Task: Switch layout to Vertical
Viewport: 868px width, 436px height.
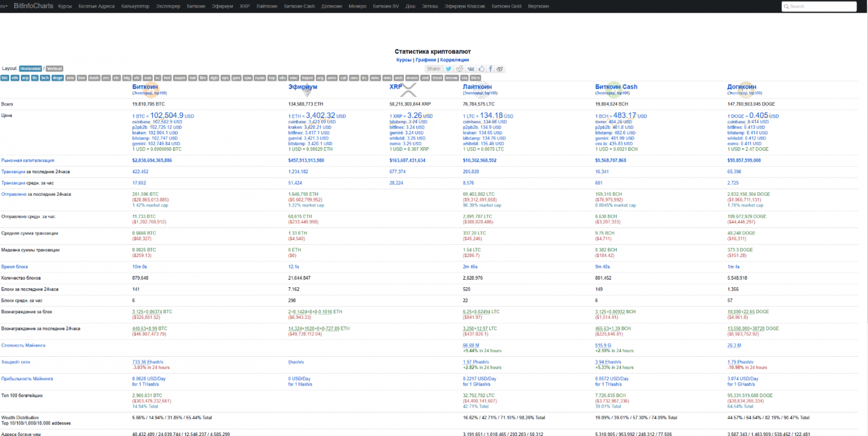Action: pos(54,68)
